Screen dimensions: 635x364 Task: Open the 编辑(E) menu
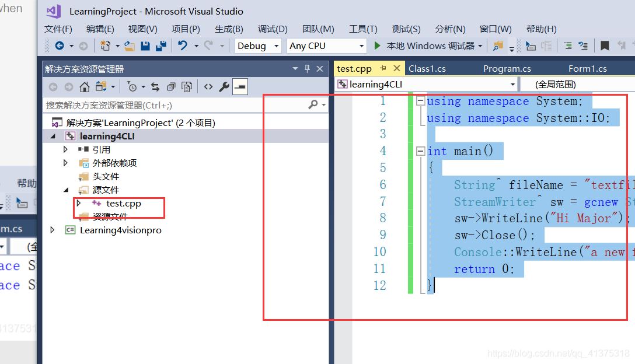100,29
